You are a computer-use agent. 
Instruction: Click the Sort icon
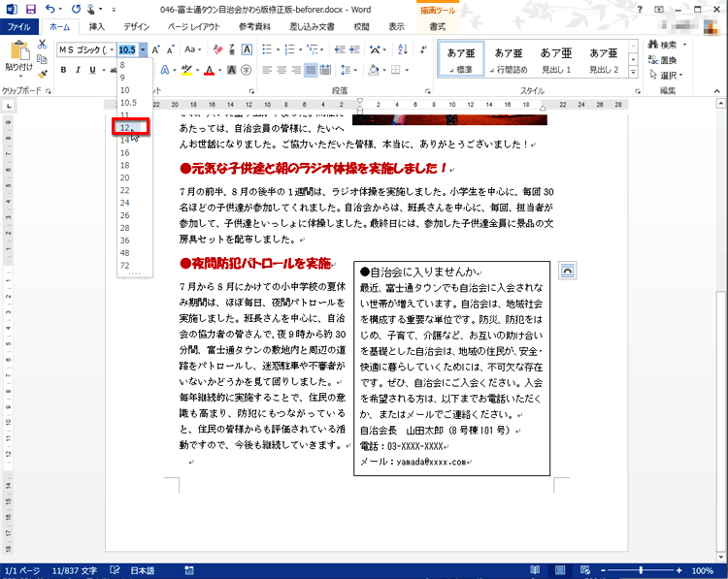(403, 49)
